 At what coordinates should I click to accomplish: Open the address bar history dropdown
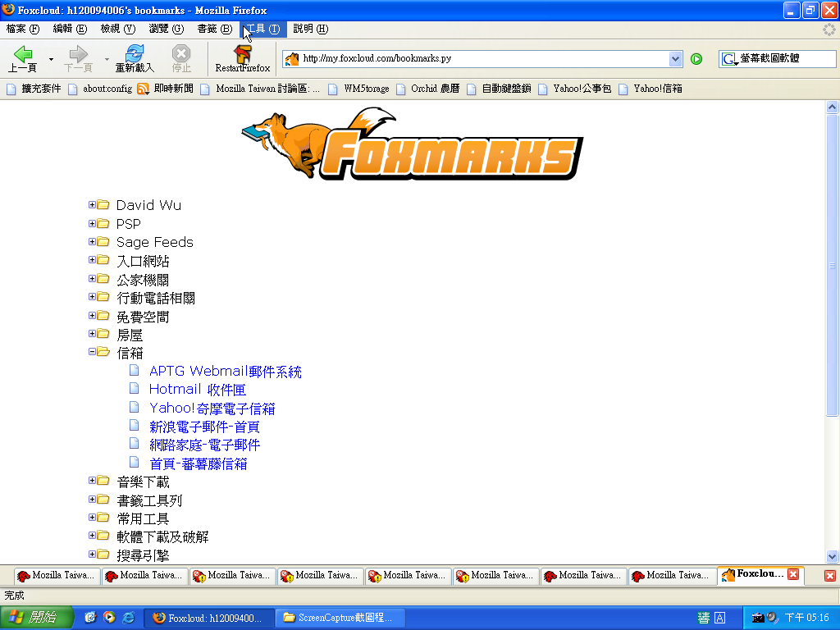pos(676,59)
